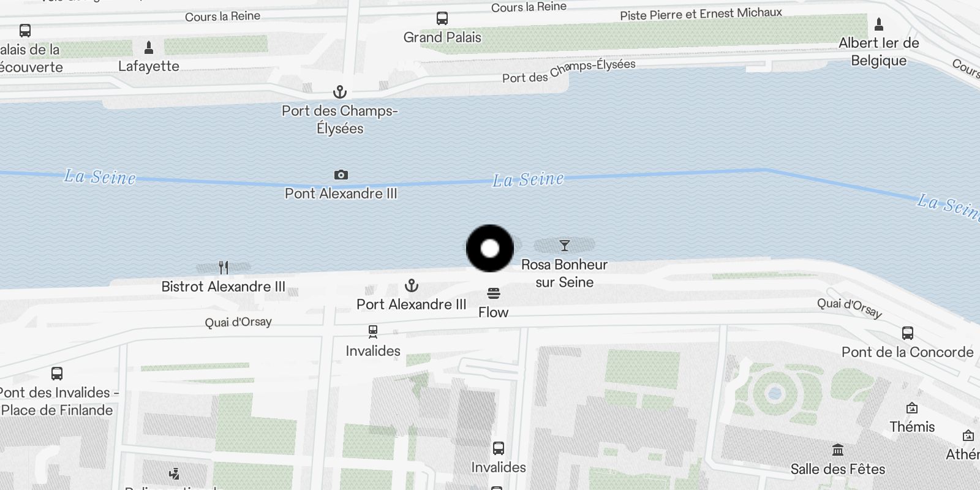Click the Invalides train station icon
Screen dimensions: 980x490
point(373,332)
